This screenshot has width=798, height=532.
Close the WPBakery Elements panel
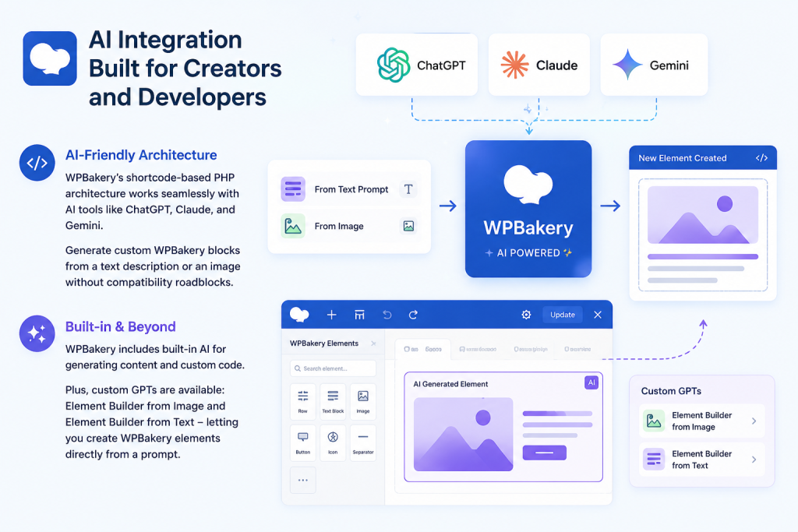pos(373,344)
